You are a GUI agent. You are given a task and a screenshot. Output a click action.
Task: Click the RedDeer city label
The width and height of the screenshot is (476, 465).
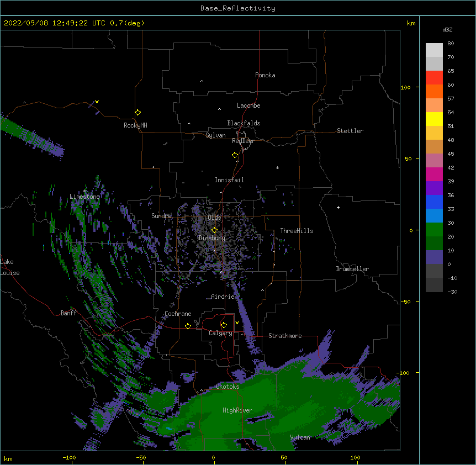click(x=243, y=141)
